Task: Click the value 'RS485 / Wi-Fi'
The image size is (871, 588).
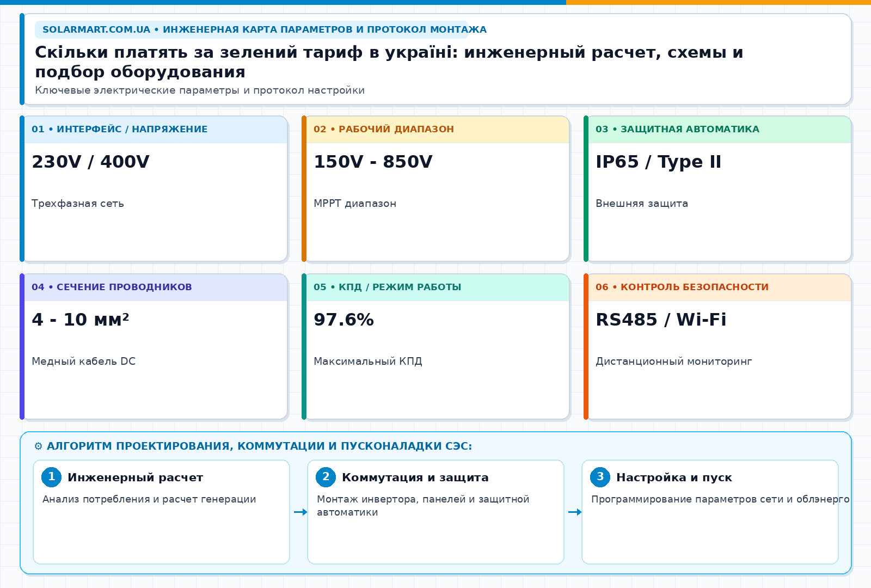Action: click(x=661, y=320)
